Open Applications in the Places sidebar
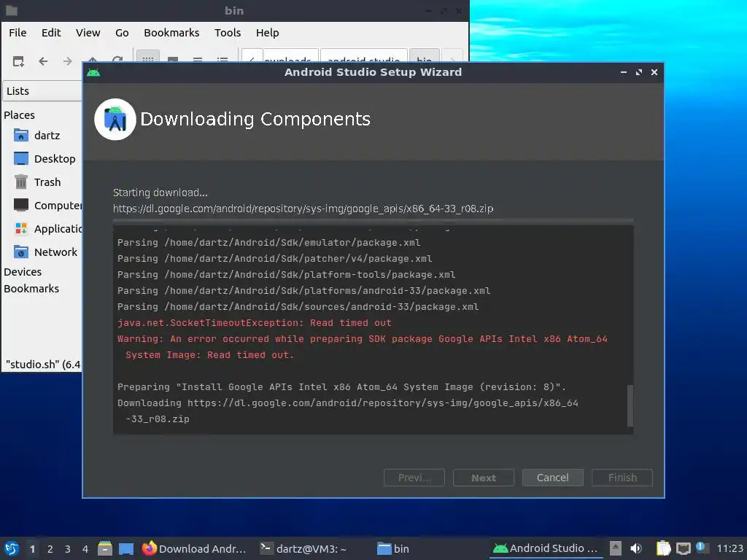Screen dimensions: 747x560 47,228
